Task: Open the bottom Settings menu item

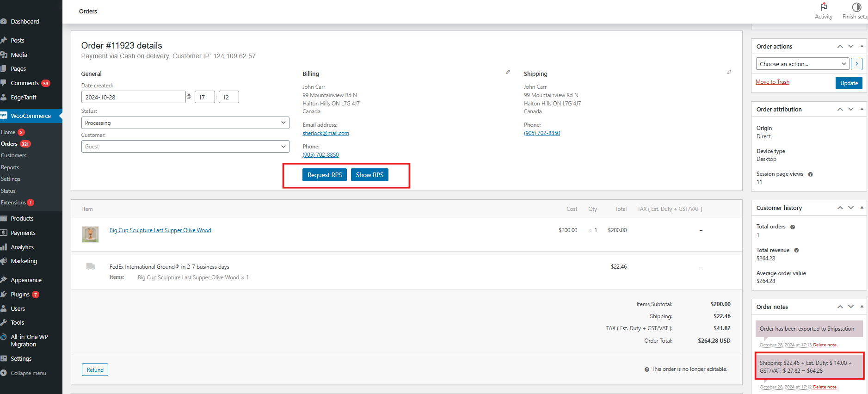Action: [21, 358]
